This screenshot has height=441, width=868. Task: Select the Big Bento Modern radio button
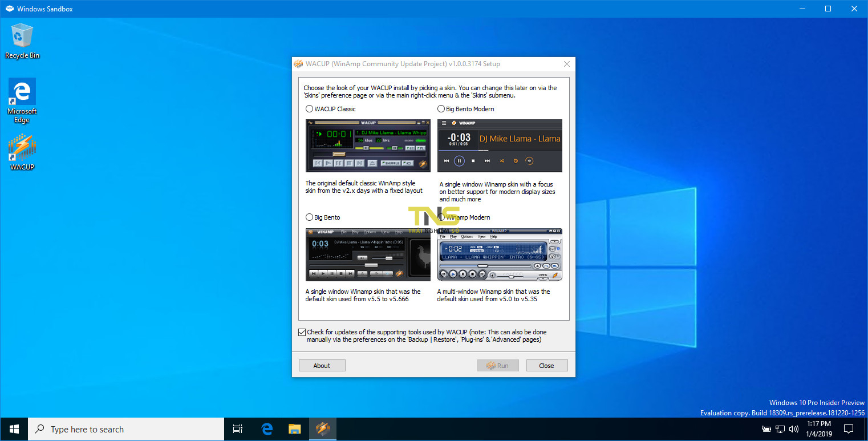pyautogui.click(x=441, y=109)
